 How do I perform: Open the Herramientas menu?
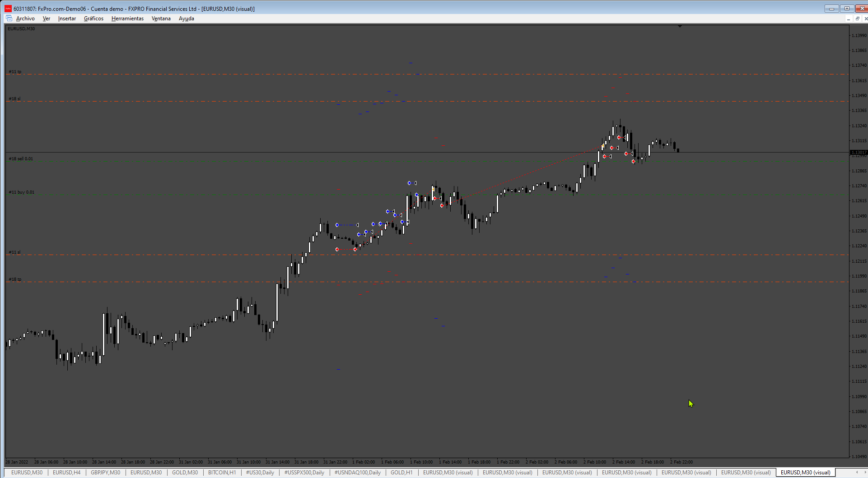point(127,19)
